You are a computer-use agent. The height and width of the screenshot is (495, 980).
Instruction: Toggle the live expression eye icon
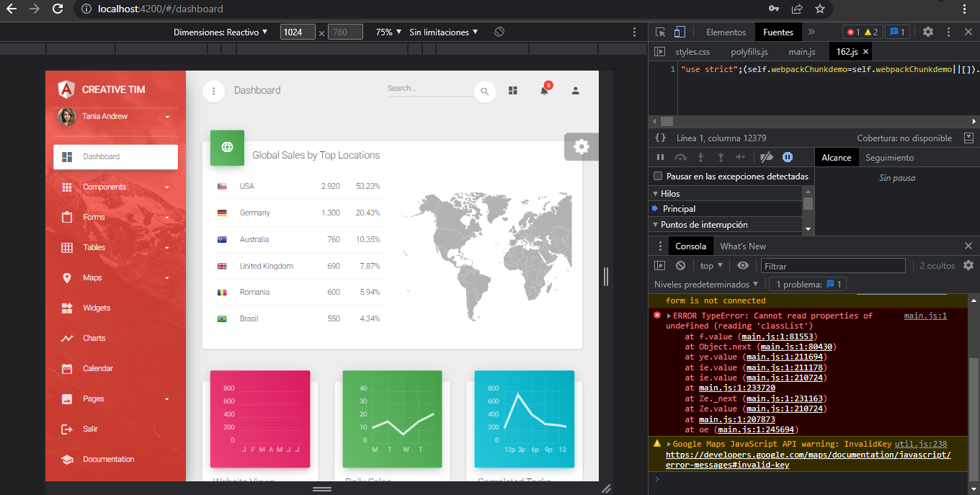pos(742,265)
